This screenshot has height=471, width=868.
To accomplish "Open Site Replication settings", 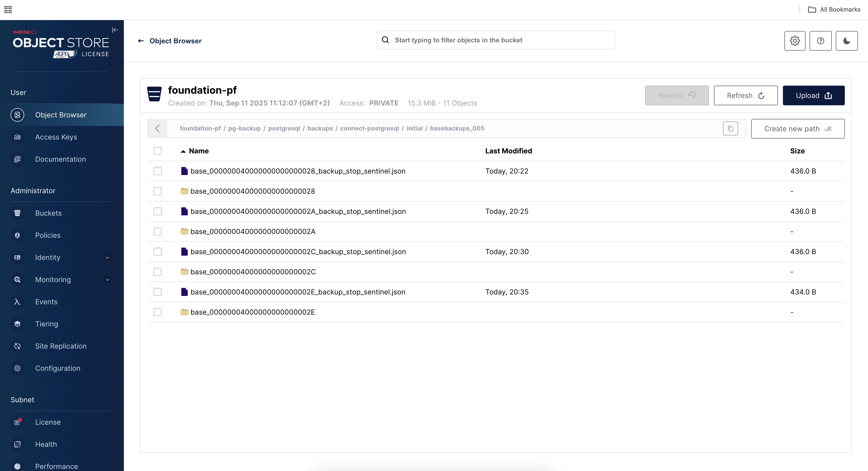I will tap(61, 346).
